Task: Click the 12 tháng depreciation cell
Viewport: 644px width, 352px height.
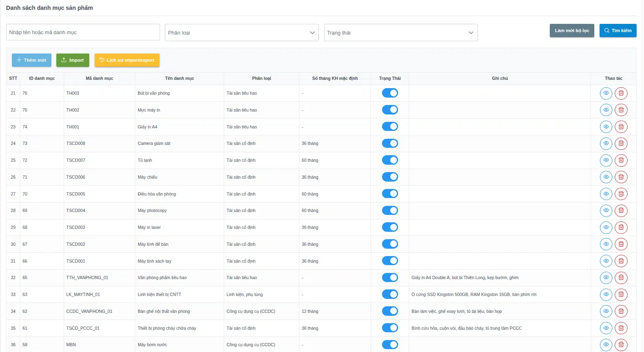Action: pyautogui.click(x=335, y=311)
